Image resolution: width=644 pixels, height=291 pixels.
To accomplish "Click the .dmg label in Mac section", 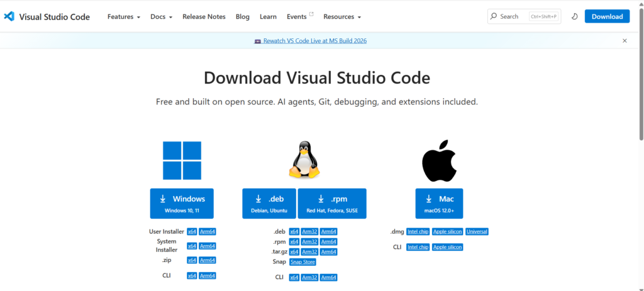I will [x=397, y=231].
